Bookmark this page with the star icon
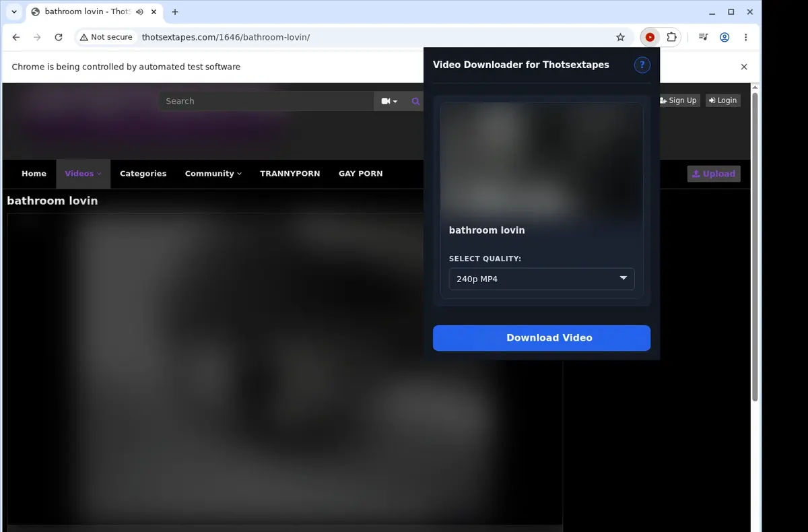 pyautogui.click(x=620, y=38)
